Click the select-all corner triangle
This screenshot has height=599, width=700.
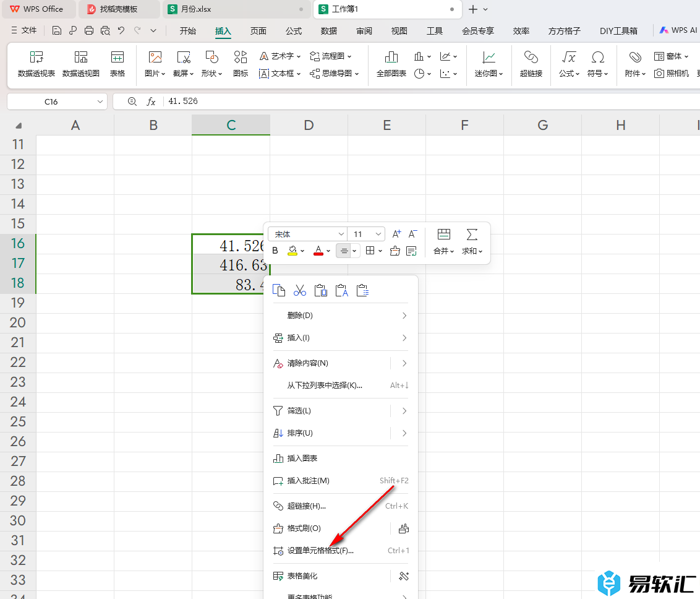click(x=19, y=126)
